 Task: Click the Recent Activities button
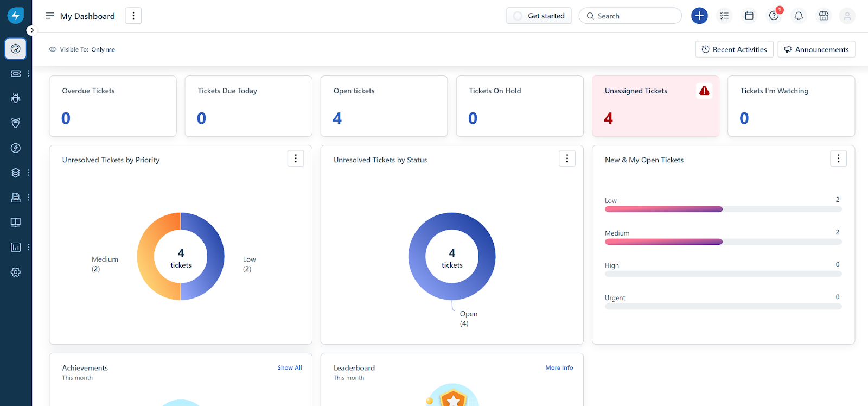click(734, 49)
